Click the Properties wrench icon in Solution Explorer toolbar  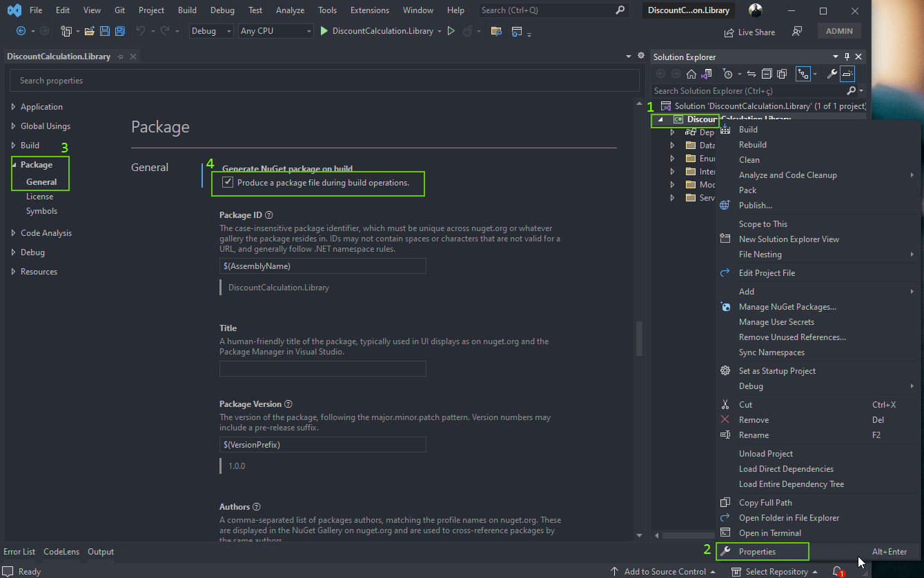click(832, 74)
